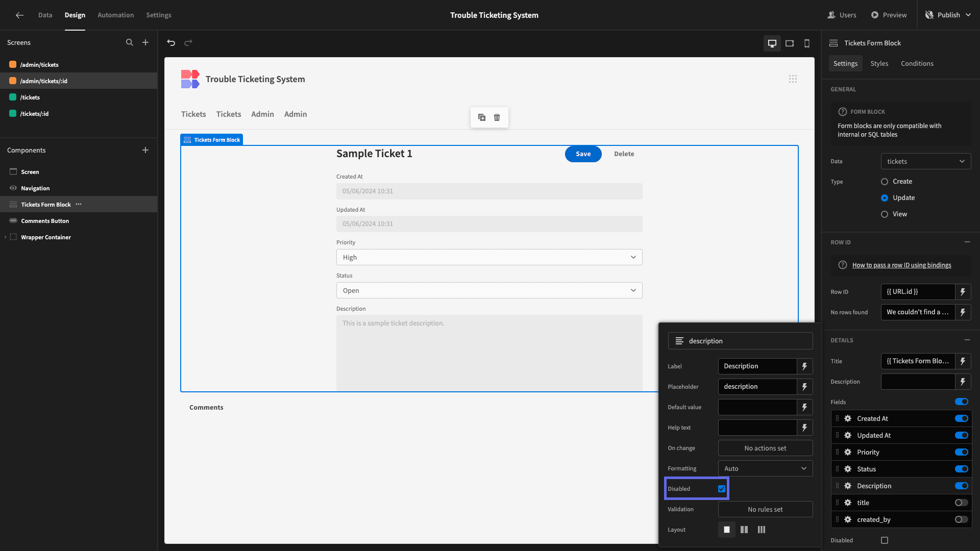The height and width of the screenshot is (551, 980).
Task: Undo the last change
Action: pos(171,43)
